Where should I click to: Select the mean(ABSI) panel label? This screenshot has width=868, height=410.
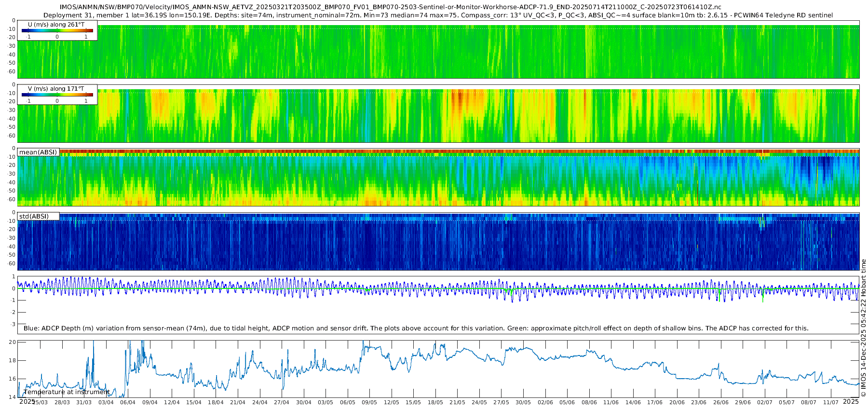pos(38,152)
